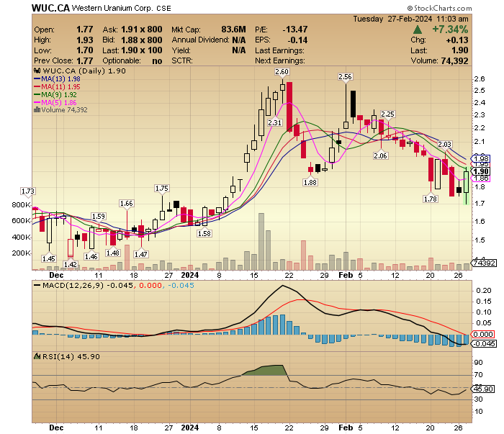Click the shaded RSI overbought area above 70

266,371
